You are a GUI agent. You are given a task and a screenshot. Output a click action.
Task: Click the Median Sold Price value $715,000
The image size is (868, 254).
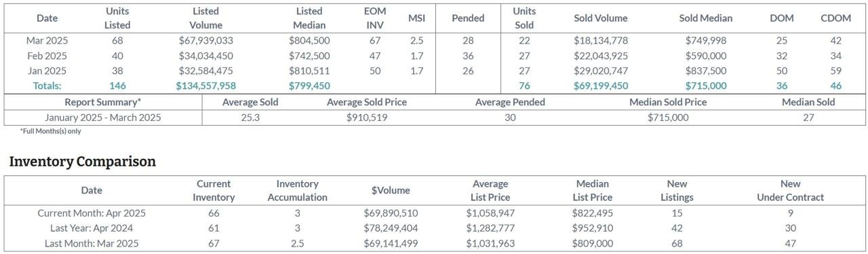(668, 117)
